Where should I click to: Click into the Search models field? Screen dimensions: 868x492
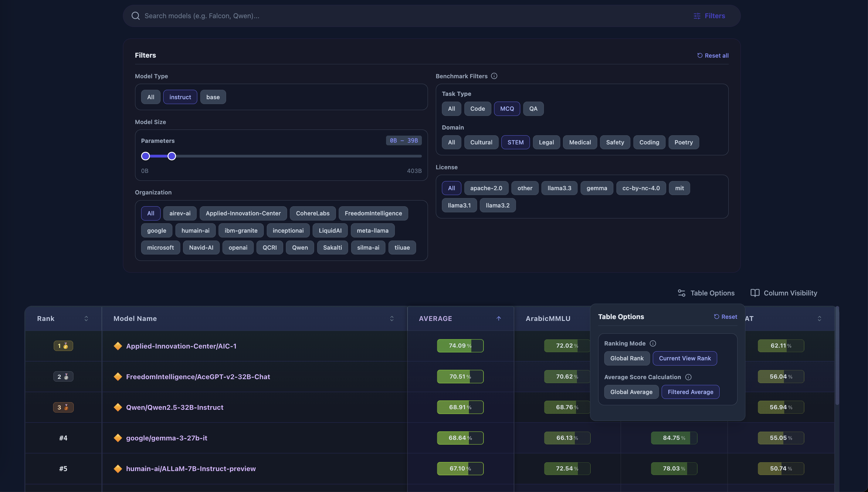(x=338, y=16)
